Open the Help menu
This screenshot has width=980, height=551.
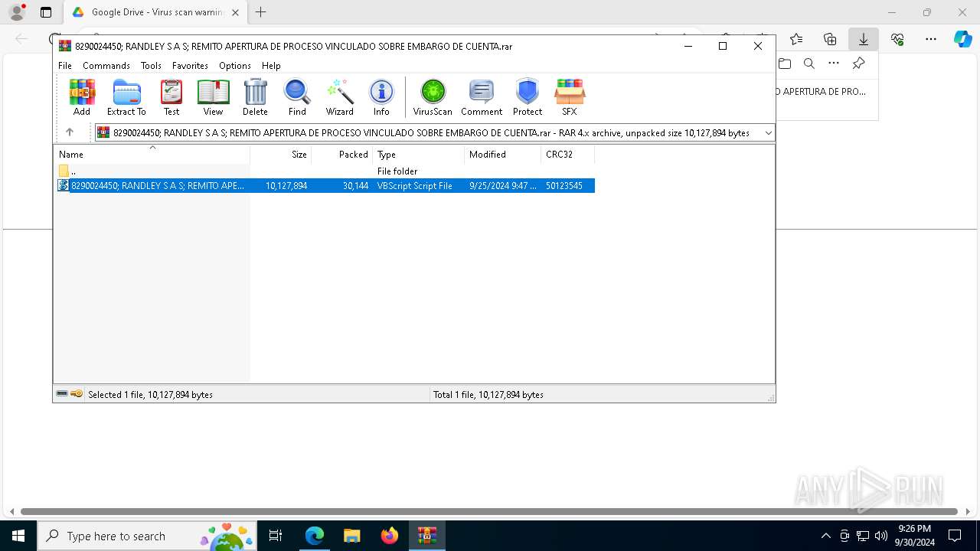click(x=271, y=66)
